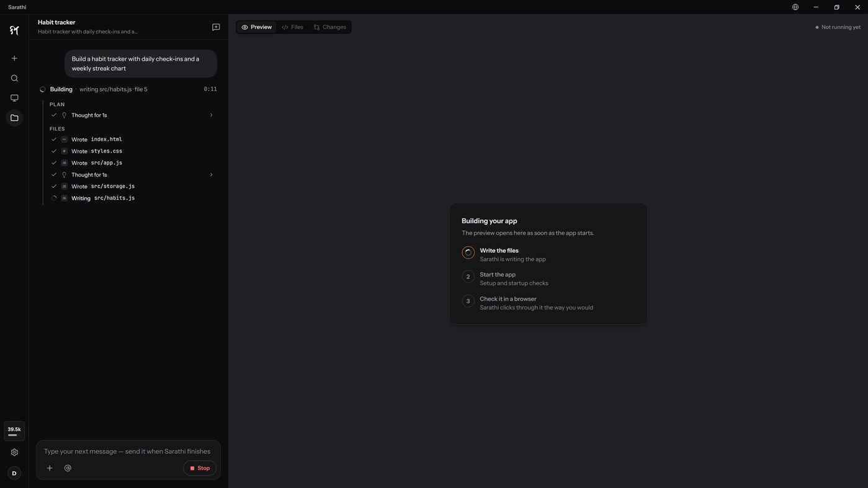Viewport: 868px width, 488px height.
Task: Click the 39.5k token usage indicator
Action: click(x=14, y=431)
